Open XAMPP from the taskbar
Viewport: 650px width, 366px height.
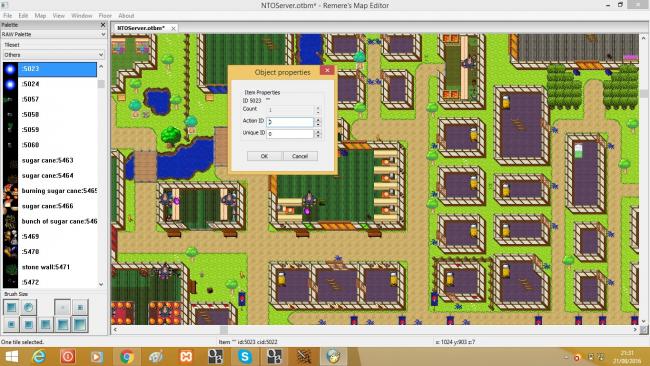coord(186,356)
